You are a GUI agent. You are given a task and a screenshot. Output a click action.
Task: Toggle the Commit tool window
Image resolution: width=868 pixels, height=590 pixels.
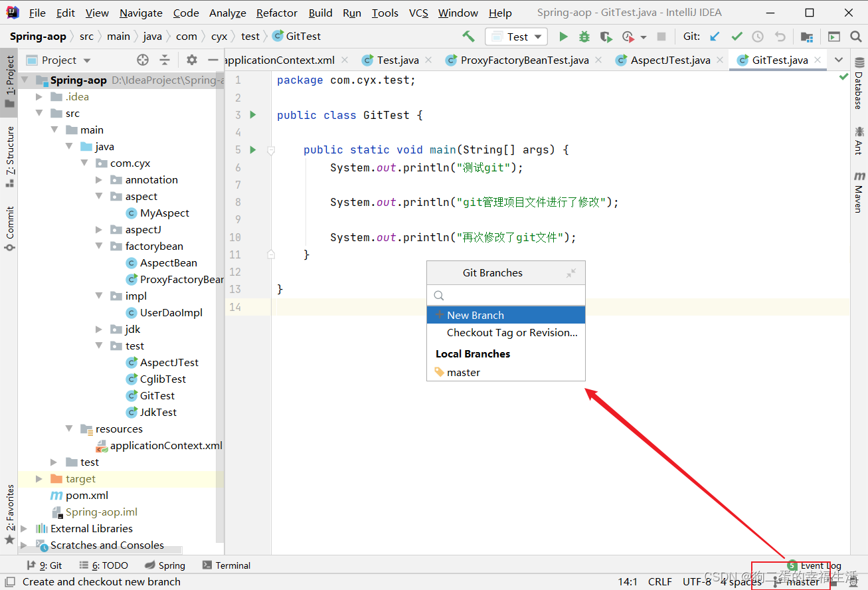(x=9, y=229)
